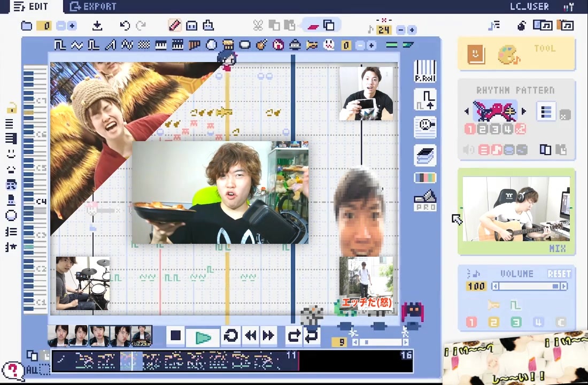Adjust the volume slider bar
The height and width of the screenshot is (385, 588).
pos(530,286)
